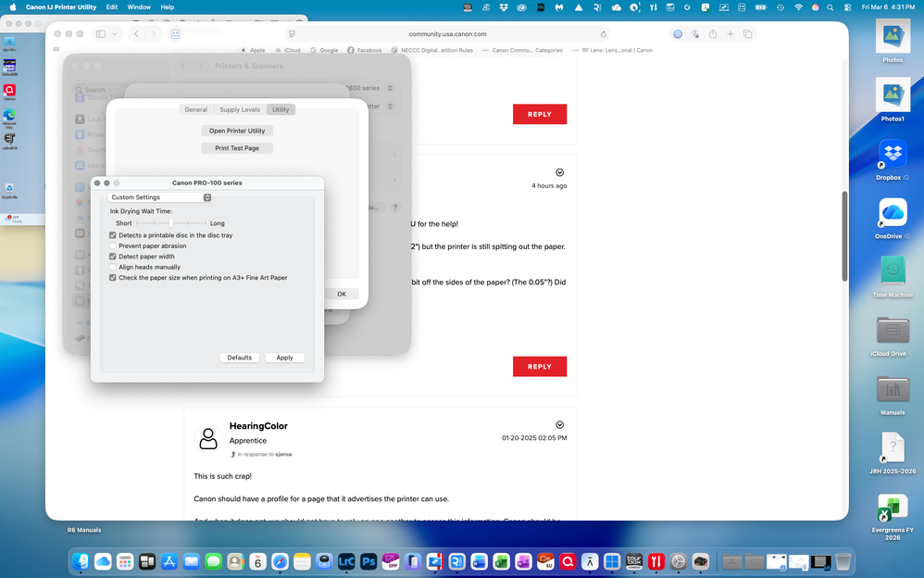The width and height of the screenshot is (924, 578).
Task: Click the menu bar date and time
Action: click(x=888, y=7)
